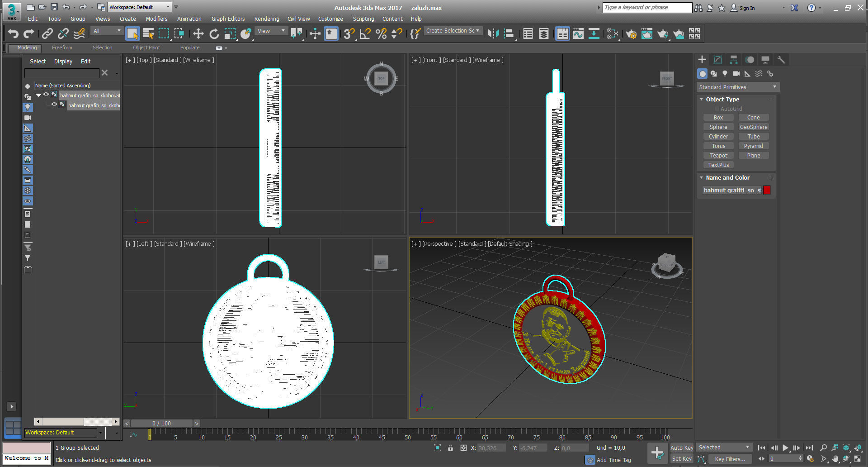This screenshot has width=868, height=467.
Task: Click the Sign In link
Action: (x=747, y=8)
